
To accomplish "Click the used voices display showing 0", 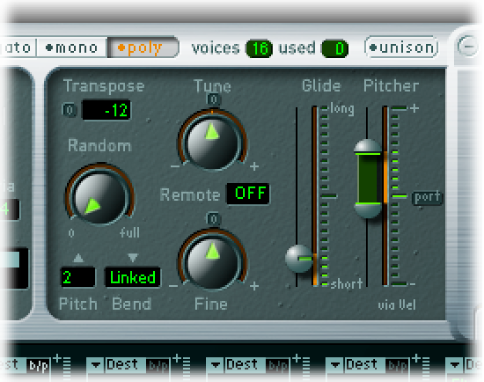I will click(x=335, y=49).
